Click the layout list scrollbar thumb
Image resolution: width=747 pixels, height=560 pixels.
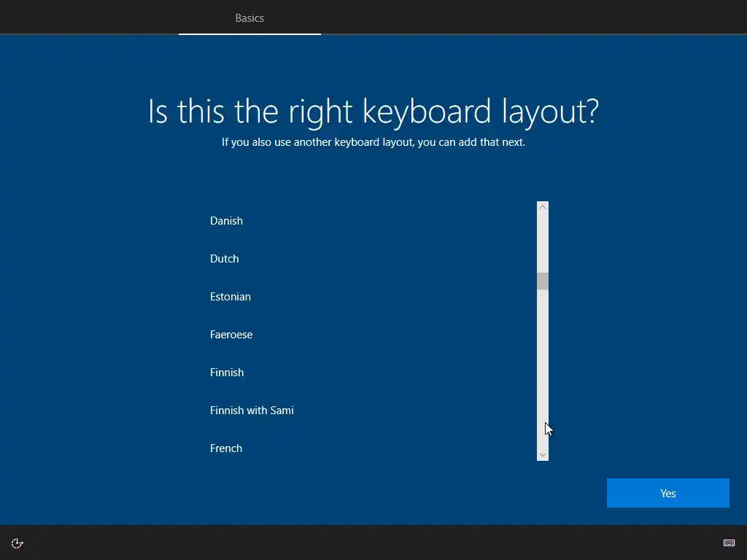(543, 281)
